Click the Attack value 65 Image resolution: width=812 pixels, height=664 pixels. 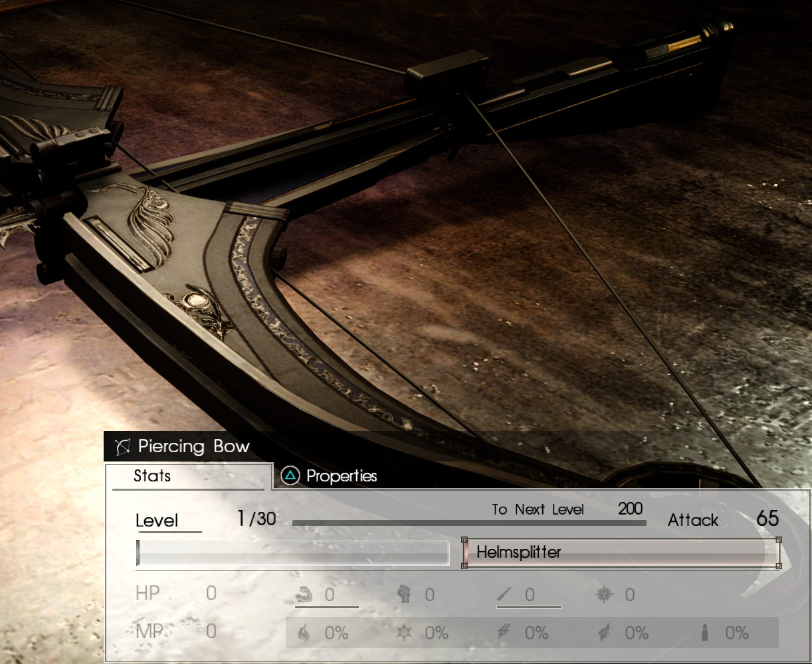pos(767,518)
